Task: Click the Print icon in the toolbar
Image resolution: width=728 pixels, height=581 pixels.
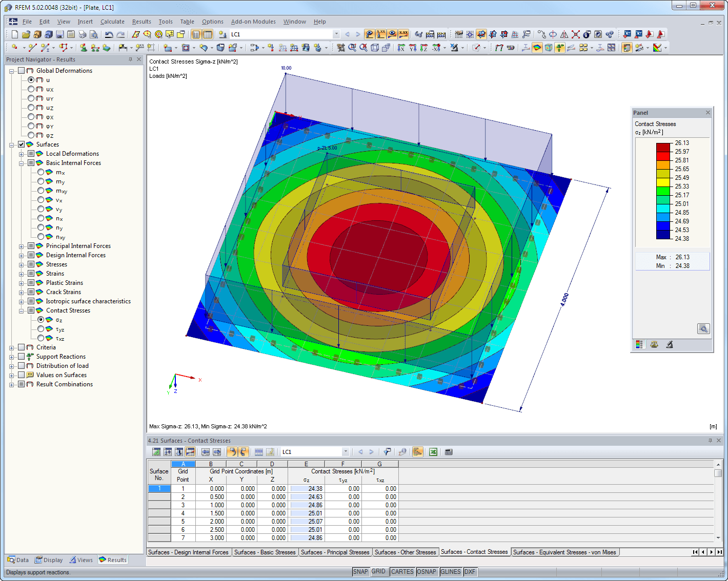Action: coord(82,34)
